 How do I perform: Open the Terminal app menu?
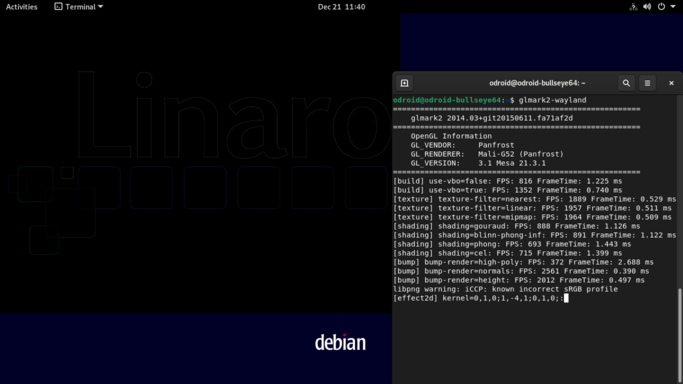[78, 7]
